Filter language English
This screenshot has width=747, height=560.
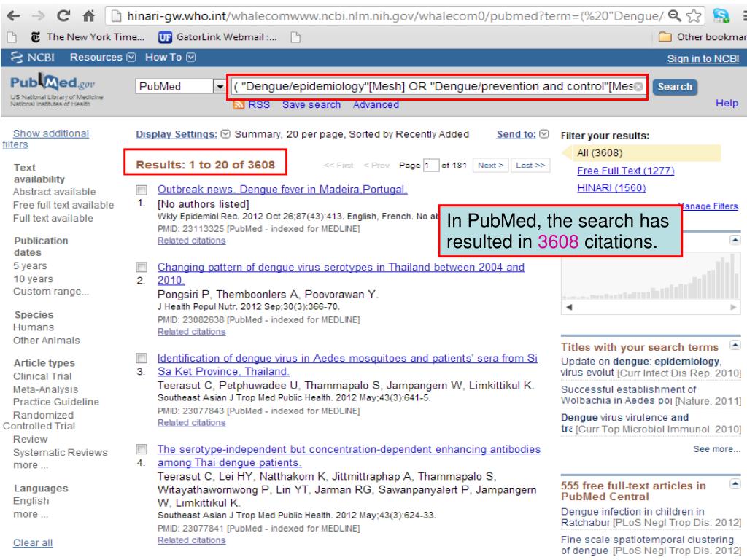tap(31, 501)
